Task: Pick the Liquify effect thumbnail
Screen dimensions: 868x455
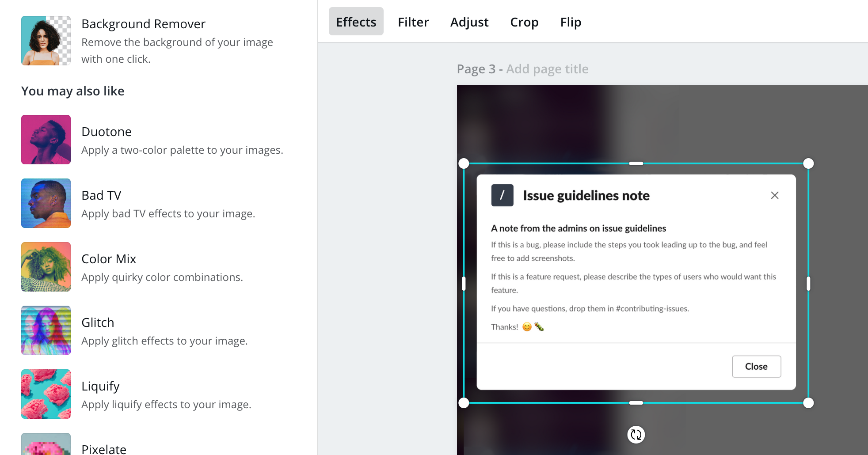Action: point(46,394)
